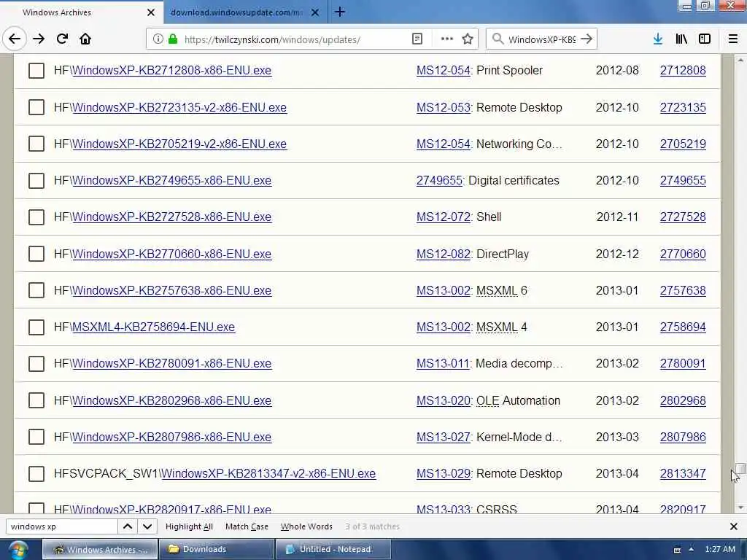Reload the current page

coord(62,39)
